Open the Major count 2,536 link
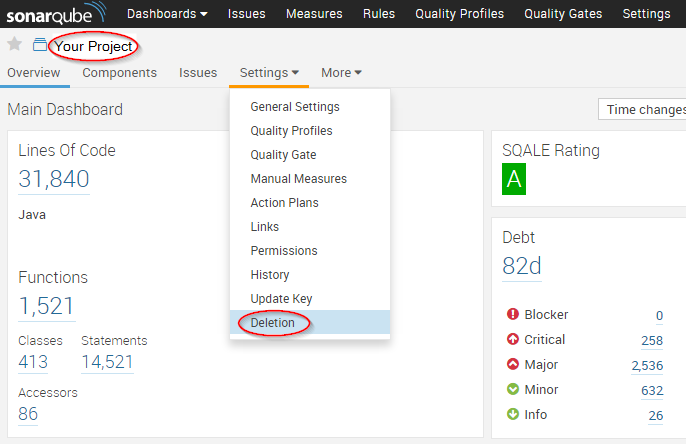Image resolution: width=686 pixels, height=444 pixels. 647,365
